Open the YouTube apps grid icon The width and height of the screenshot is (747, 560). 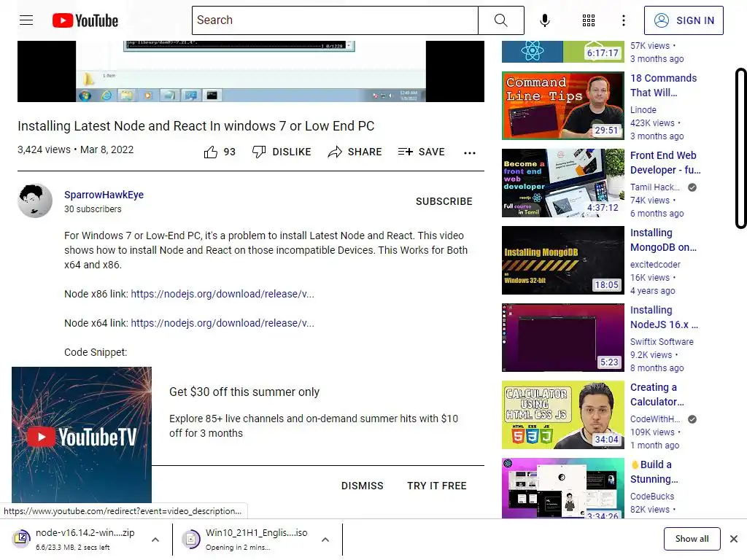click(589, 20)
